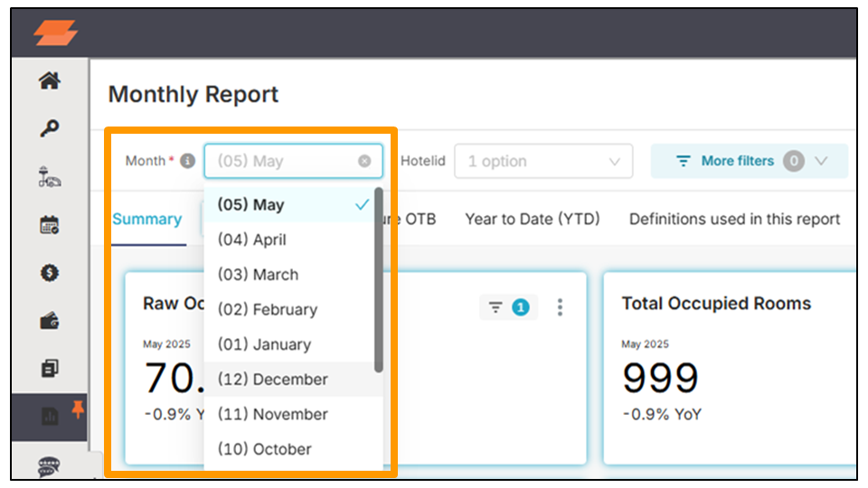Click the orange pin icon

point(78,409)
